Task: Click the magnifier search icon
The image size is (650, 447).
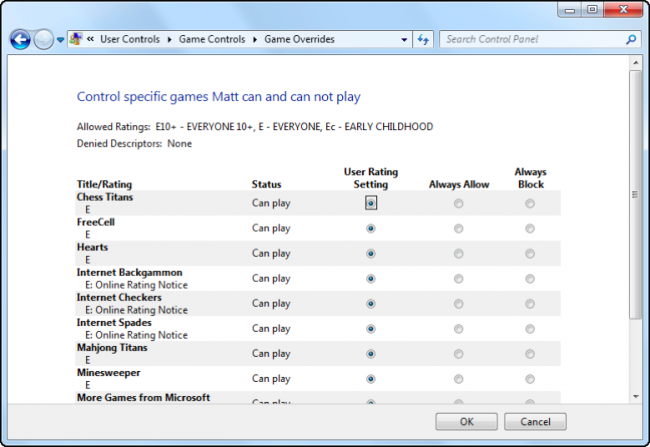Action: tap(631, 39)
